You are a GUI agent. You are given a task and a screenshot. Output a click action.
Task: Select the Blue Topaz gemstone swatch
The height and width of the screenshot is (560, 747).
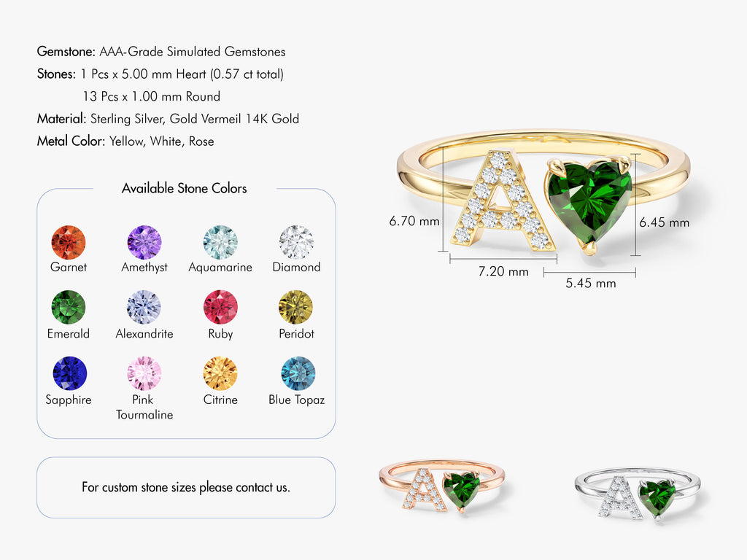click(x=298, y=373)
